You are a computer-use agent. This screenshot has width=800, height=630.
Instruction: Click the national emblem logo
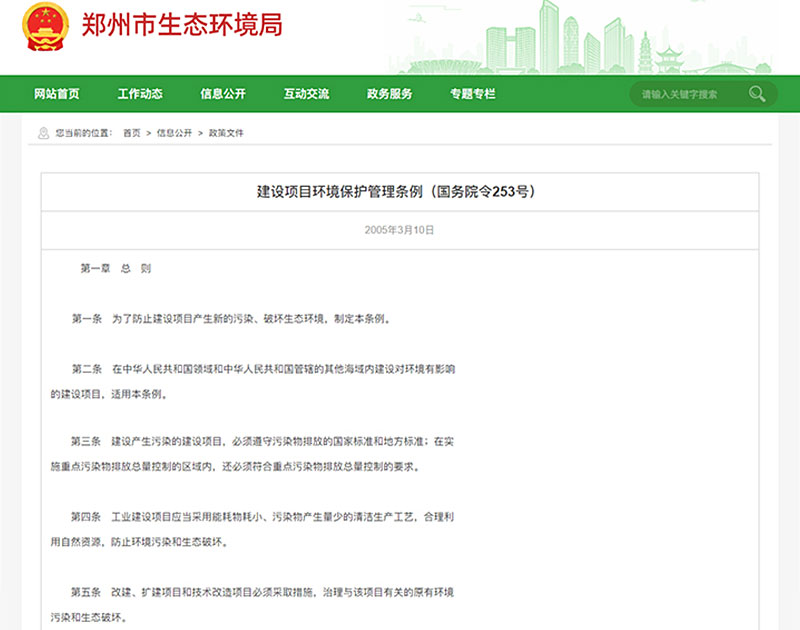45,27
